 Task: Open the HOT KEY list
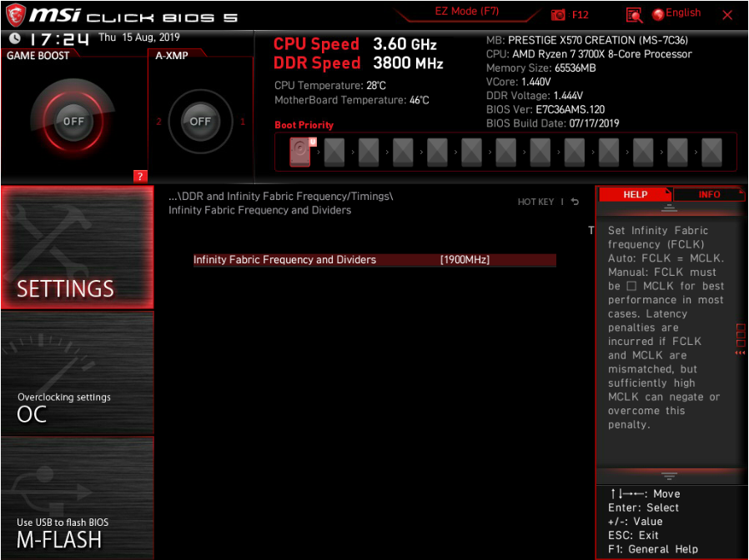(x=535, y=202)
